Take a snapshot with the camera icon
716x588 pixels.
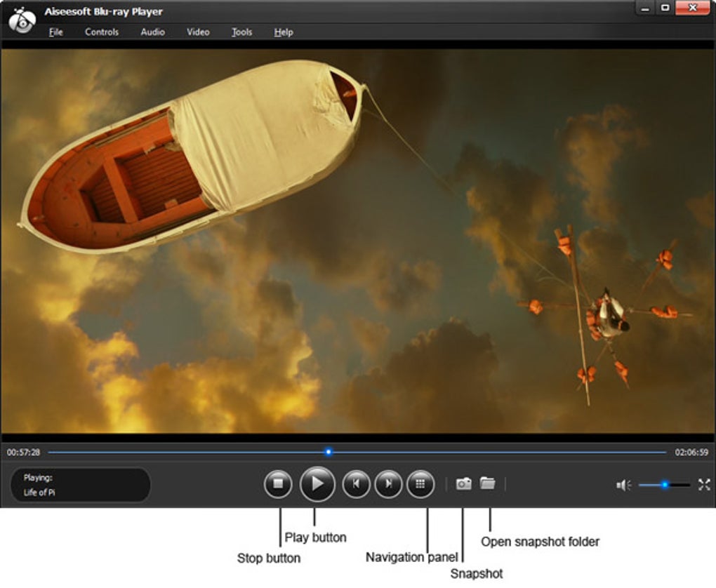pyautogui.click(x=463, y=483)
